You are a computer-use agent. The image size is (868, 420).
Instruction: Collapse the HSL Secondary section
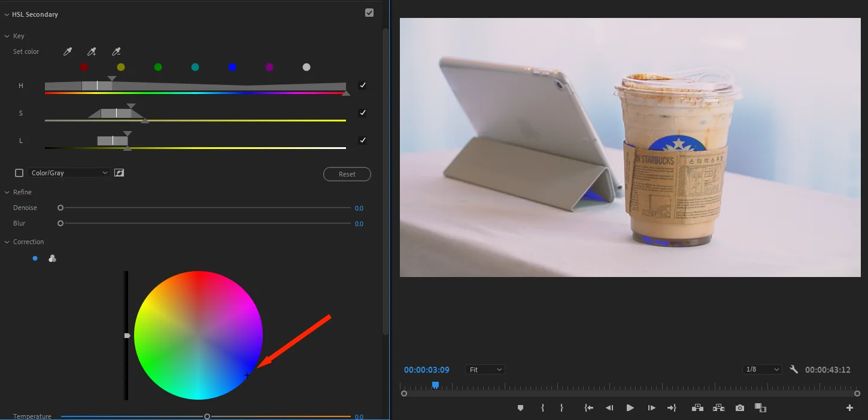click(x=7, y=14)
